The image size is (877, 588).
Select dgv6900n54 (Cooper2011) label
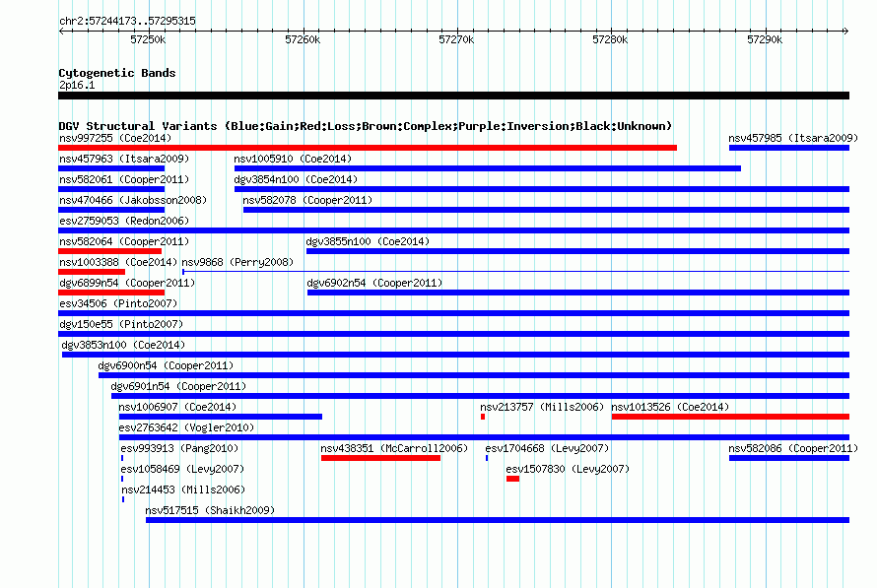pos(166,365)
